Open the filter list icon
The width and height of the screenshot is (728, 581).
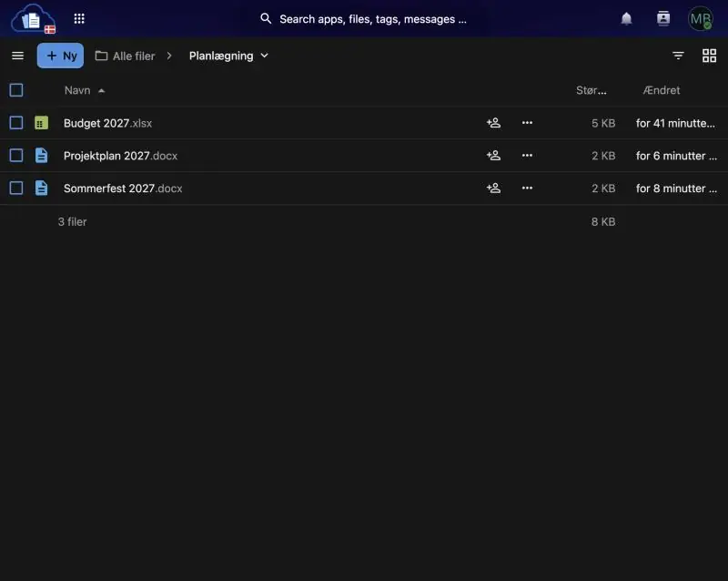(678, 56)
